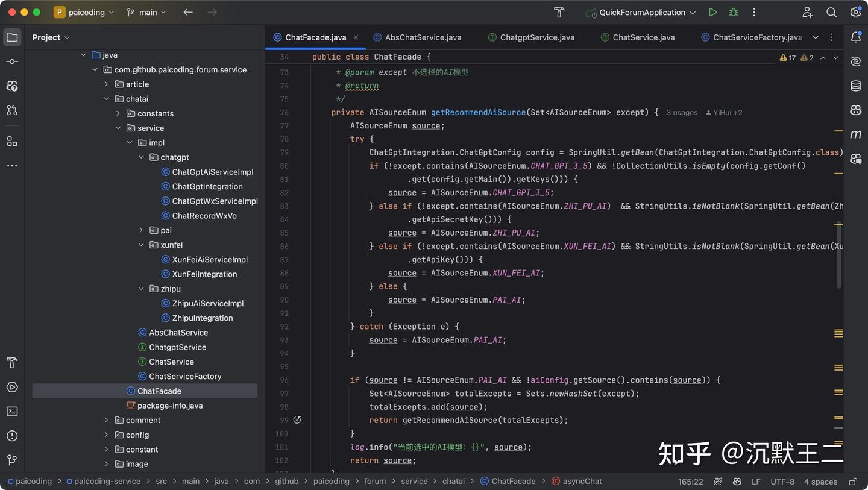Open IDE settings gear
The height and width of the screenshot is (490, 868).
855,12
